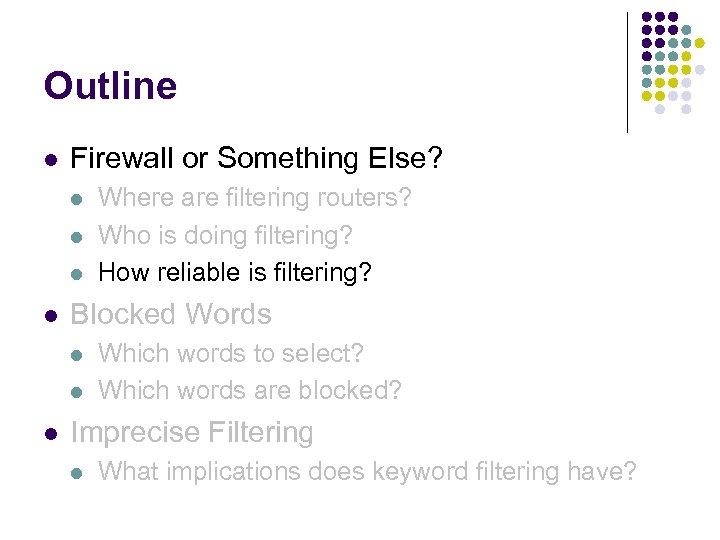Click the bullet before "Which words are blocked?"
Screen dimensions: 720x540
click(79, 391)
